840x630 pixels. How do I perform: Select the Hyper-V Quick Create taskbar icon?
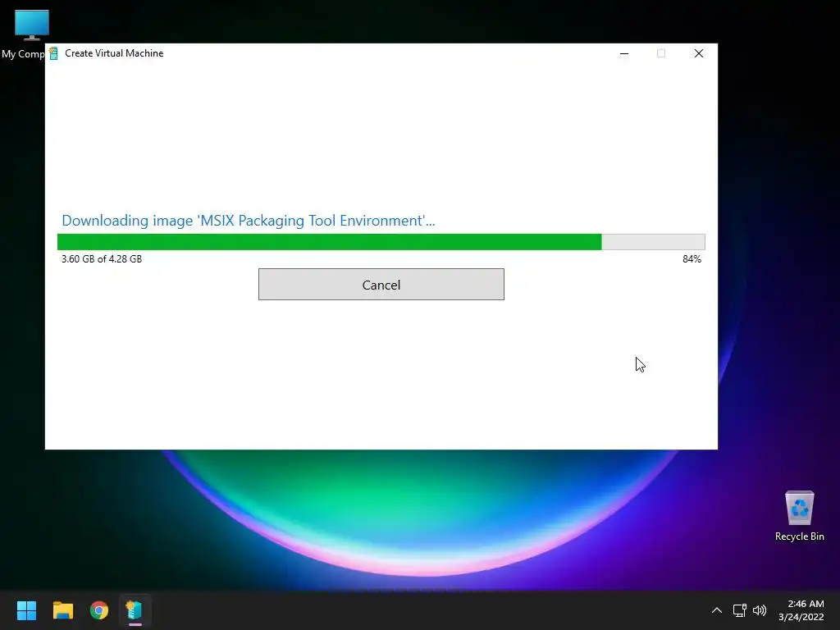pyautogui.click(x=135, y=610)
